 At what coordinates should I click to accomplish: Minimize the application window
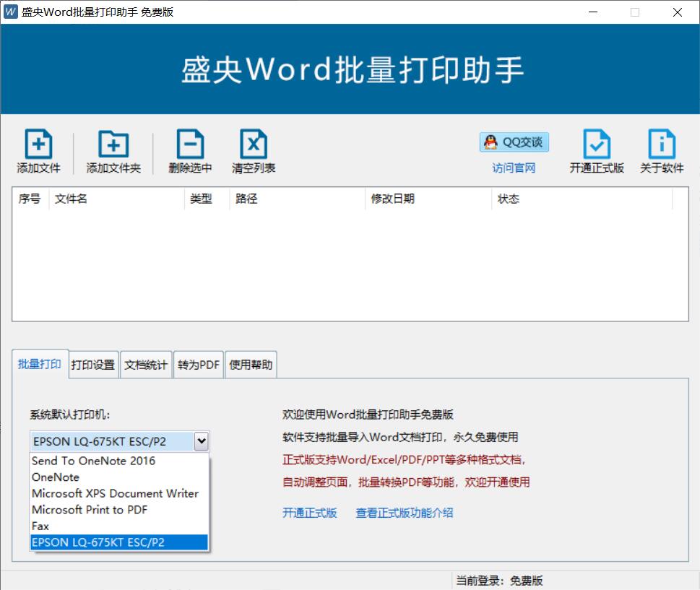click(x=593, y=12)
